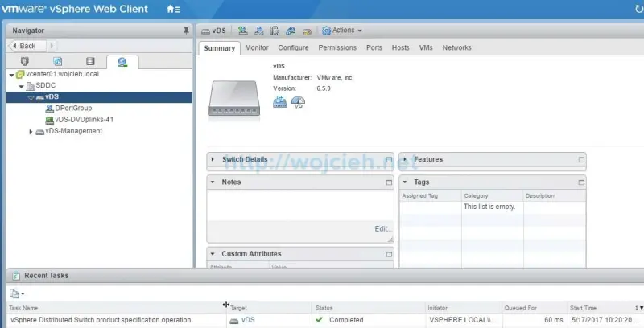This screenshot has width=644, height=328.
Task: Collapse the Tags panel
Action: [x=405, y=182]
